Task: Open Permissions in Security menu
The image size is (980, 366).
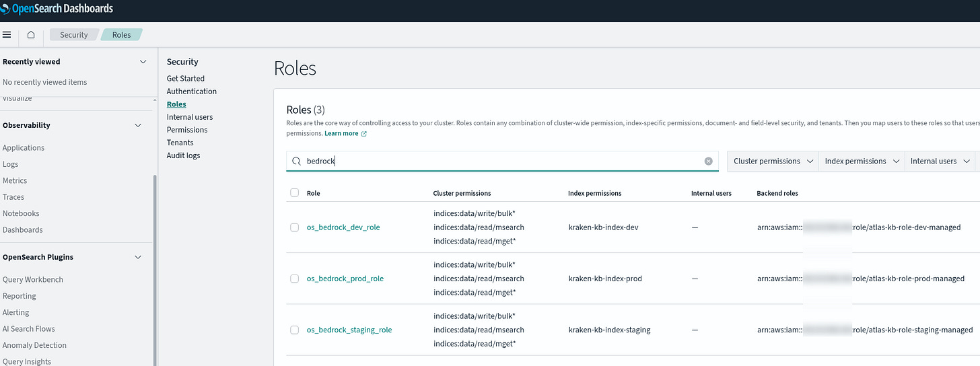Action: click(x=187, y=130)
